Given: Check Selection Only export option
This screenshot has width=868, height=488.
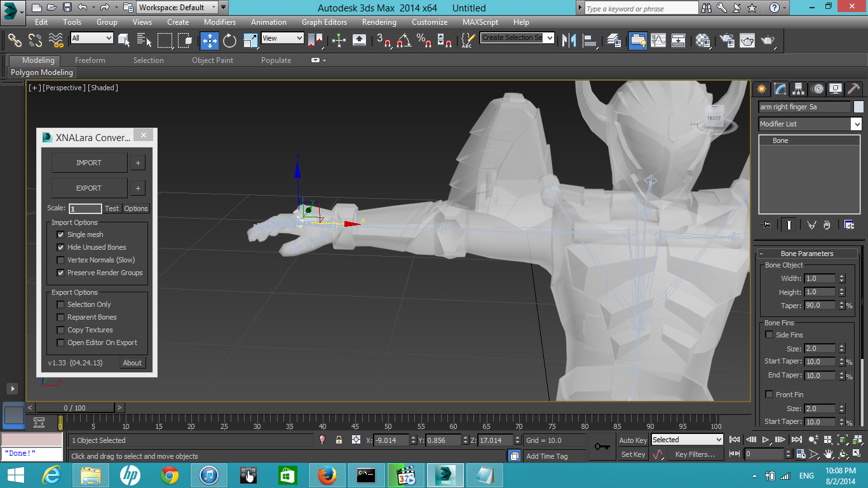Looking at the screenshot, I should (x=61, y=304).
